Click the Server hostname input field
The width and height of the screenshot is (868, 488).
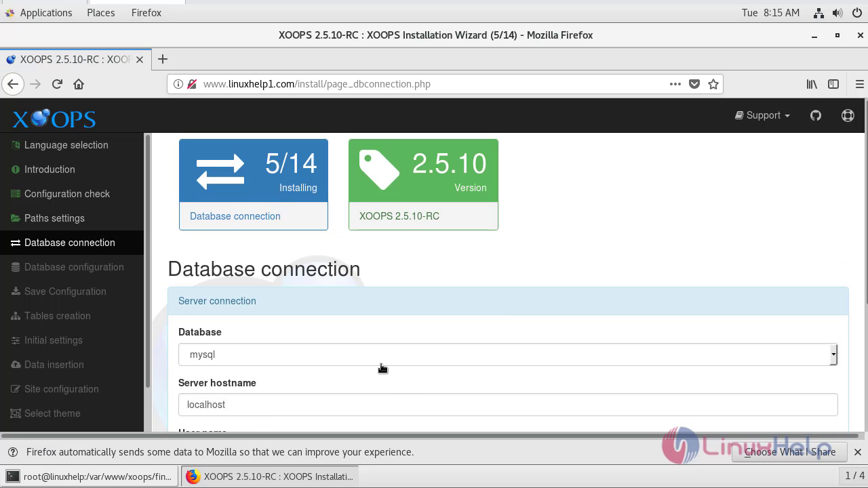pyautogui.click(x=508, y=405)
